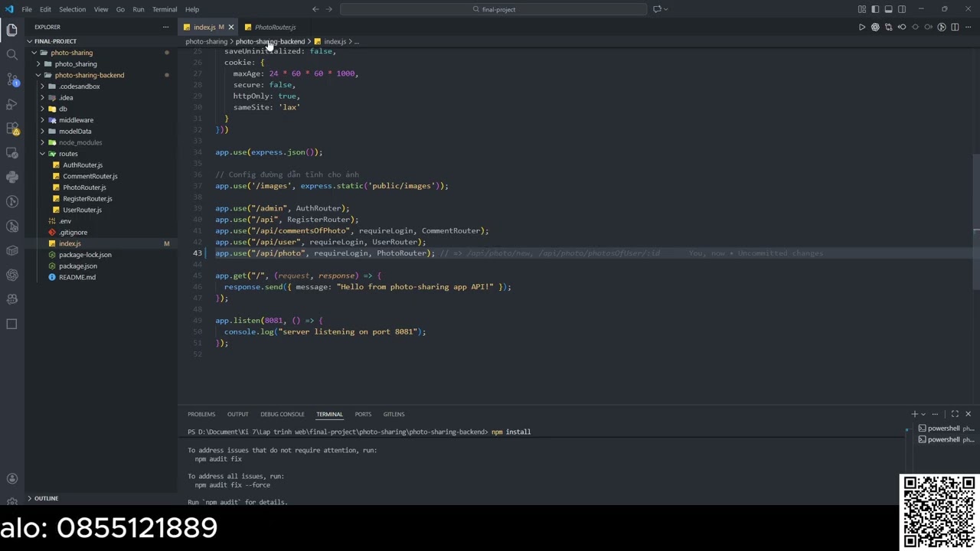Open the Selection menu
Screen dimensions: 980x551
[x=72, y=9]
